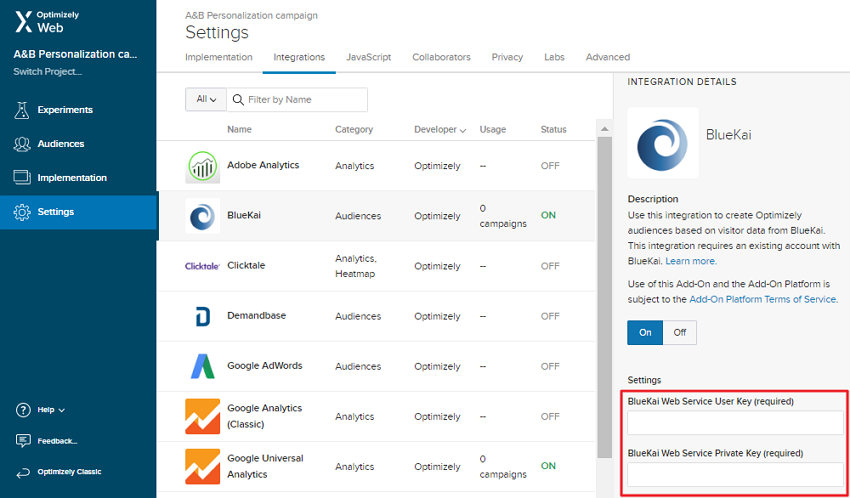The height and width of the screenshot is (498, 850).
Task: Click the Status column header
Action: tap(553, 130)
